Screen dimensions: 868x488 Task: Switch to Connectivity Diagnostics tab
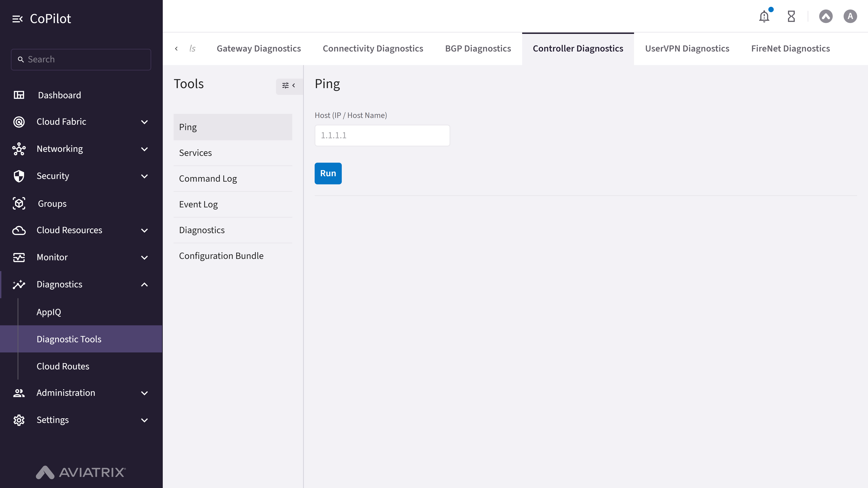(373, 48)
